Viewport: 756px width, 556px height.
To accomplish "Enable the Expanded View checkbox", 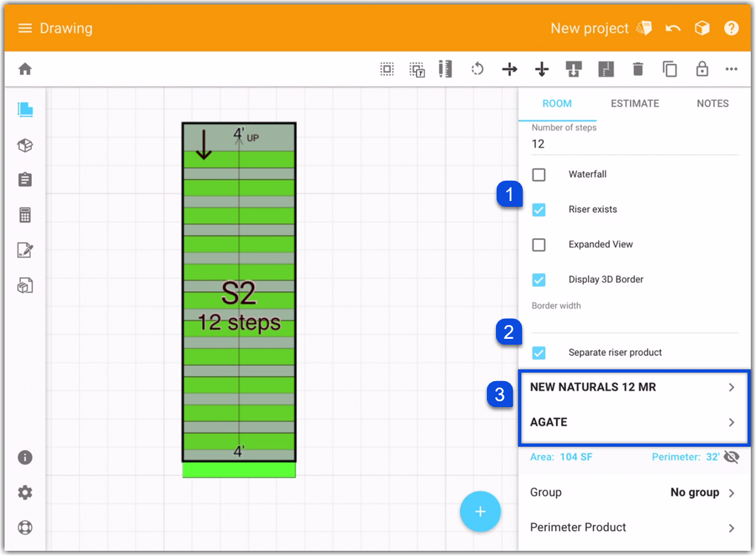I will pos(538,245).
